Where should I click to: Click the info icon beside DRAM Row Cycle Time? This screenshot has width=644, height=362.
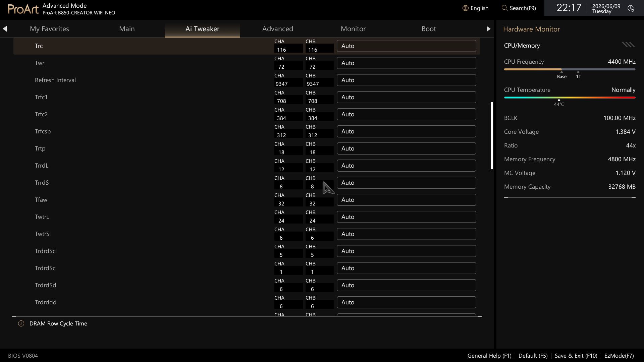pos(21,323)
